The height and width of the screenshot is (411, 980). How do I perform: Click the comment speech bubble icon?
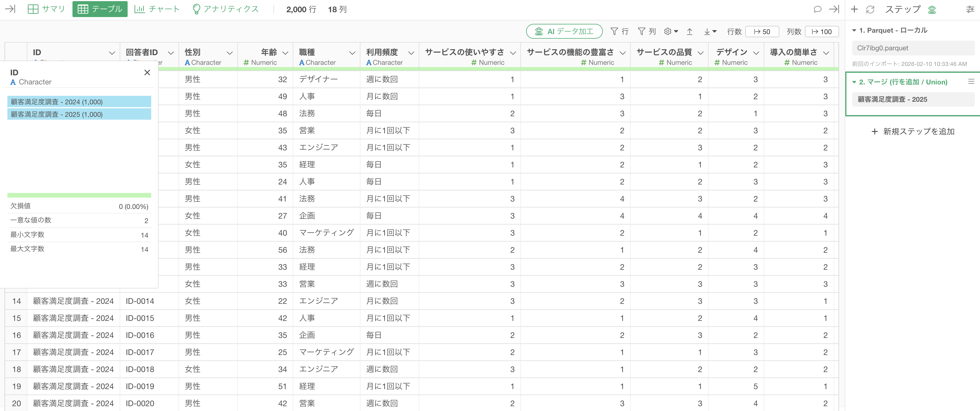[x=817, y=9]
